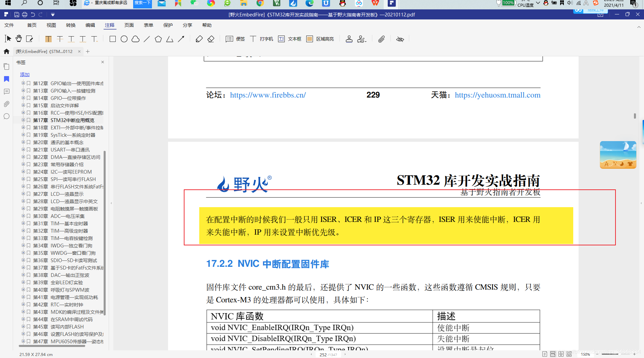The image size is (644, 358).
Task: Open the firebbs.cn forum link
Action: tap(268, 95)
